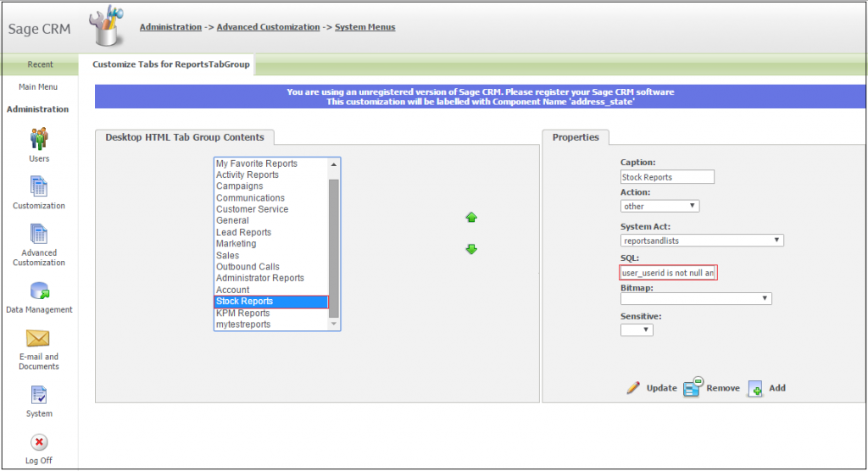Select My Favorite Reports in list
This screenshot has width=868, height=471.
[x=271, y=163]
